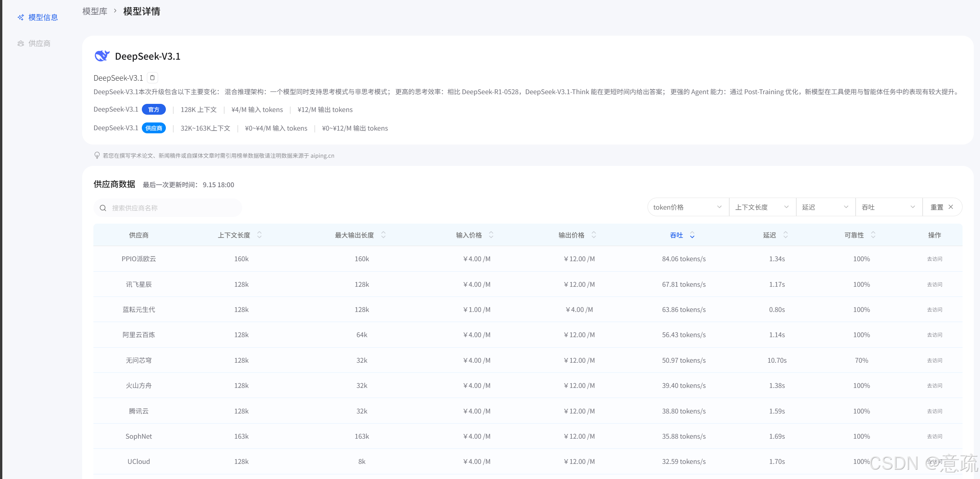The image size is (980, 479).
Task: Sort by 最大输出长度 column arrows
Action: tap(383, 235)
